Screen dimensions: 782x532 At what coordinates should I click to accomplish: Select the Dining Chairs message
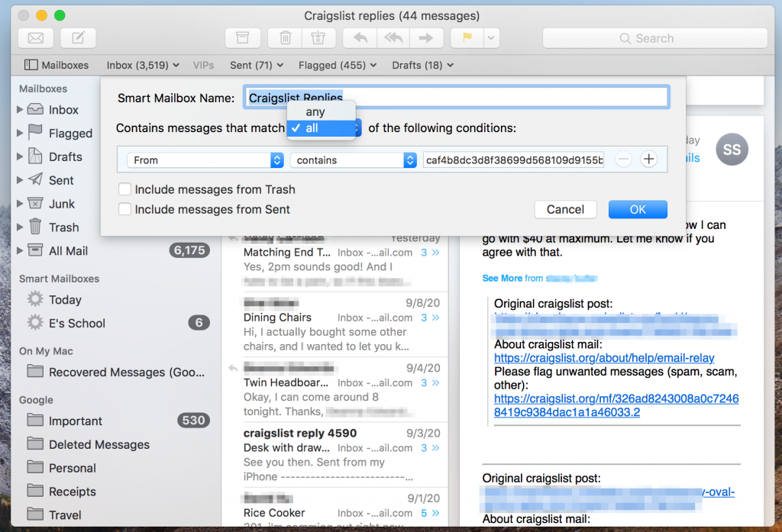[x=335, y=324]
